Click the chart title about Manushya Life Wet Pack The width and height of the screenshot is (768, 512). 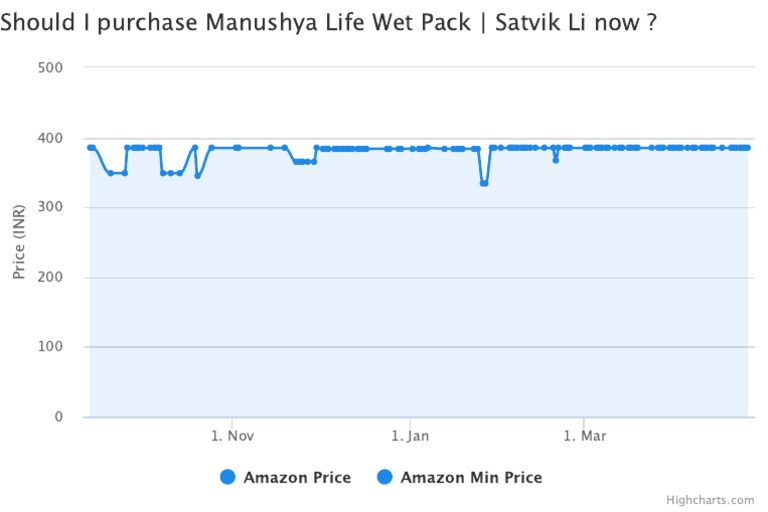(x=328, y=21)
